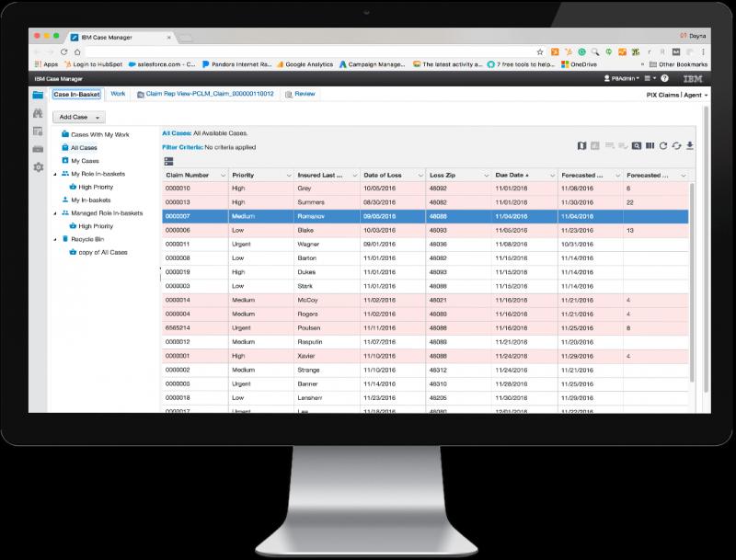Image resolution: width=736 pixels, height=560 pixels.
Task: Open the Apps bookmarks shortcut
Action: click(47, 64)
